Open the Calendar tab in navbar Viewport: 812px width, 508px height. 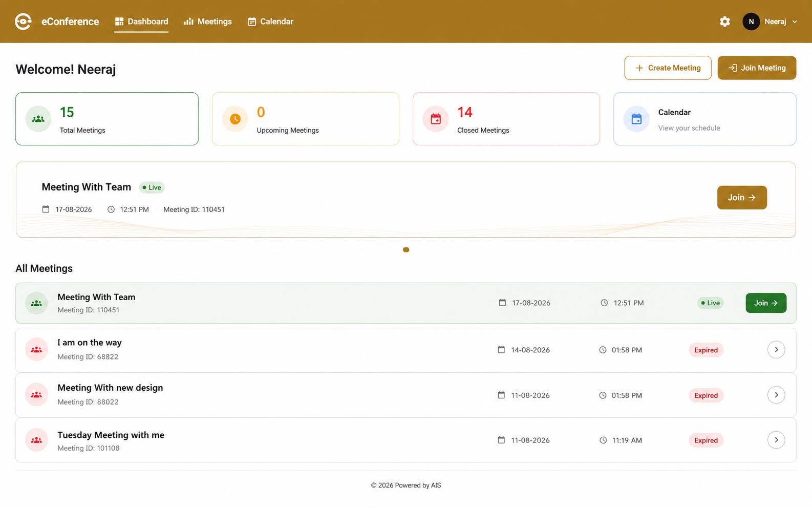pos(270,22)
